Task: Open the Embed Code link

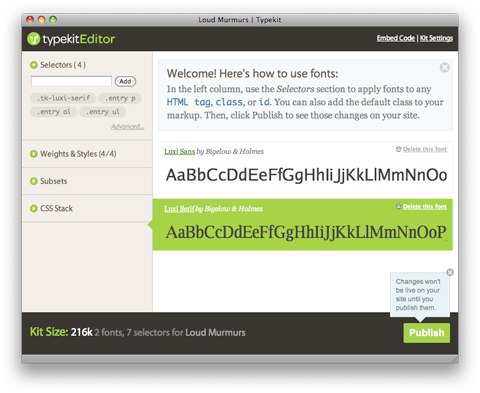Action: [396, 38]
